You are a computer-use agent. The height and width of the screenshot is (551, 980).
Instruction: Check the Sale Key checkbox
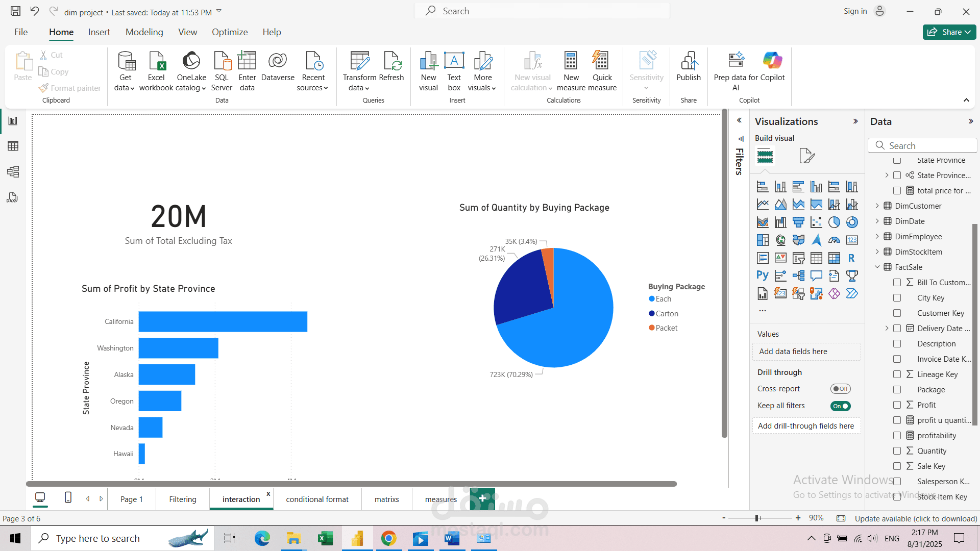(x=897, y=466)
